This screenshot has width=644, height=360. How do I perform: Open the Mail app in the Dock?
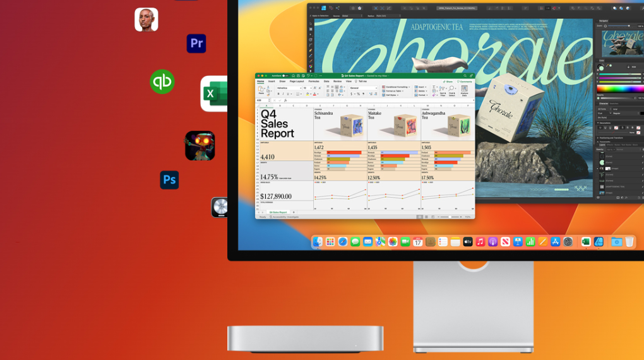[367, 242]
